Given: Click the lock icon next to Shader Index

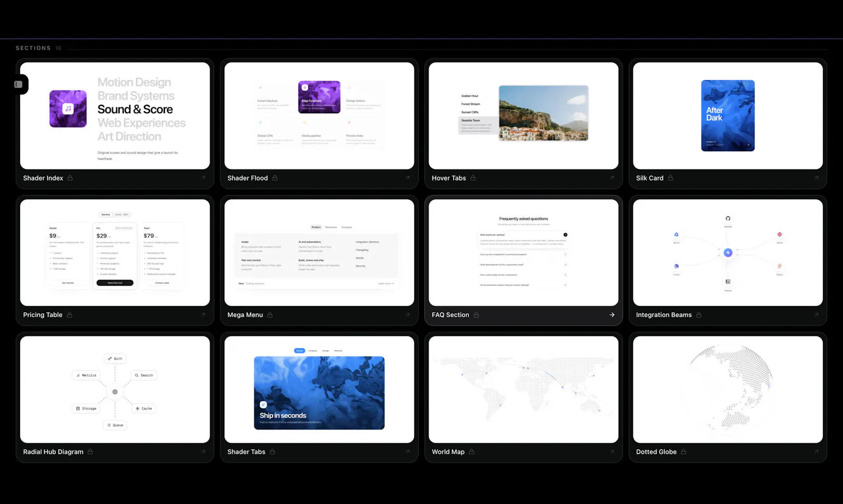Looking at the screenshot, I should pyautogui.click(x=70, y=178).
